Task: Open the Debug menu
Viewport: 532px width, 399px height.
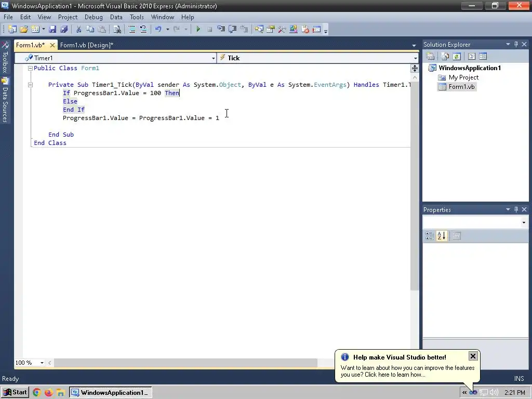Action: 94,17
